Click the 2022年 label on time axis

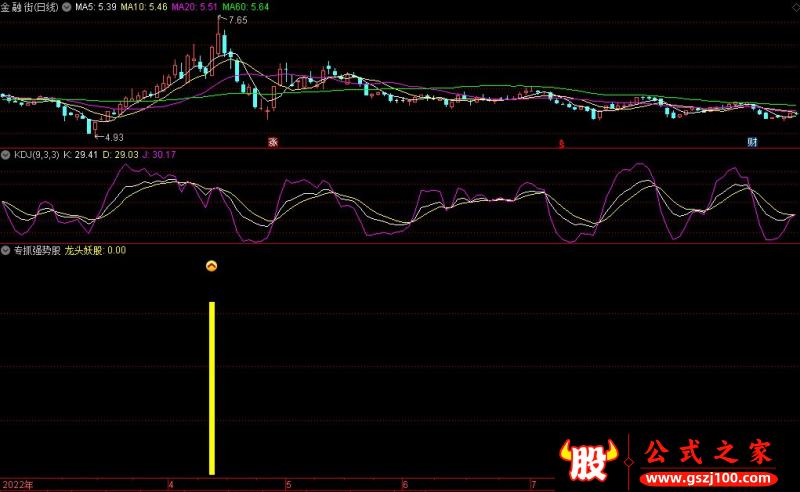tap(18, 485)
